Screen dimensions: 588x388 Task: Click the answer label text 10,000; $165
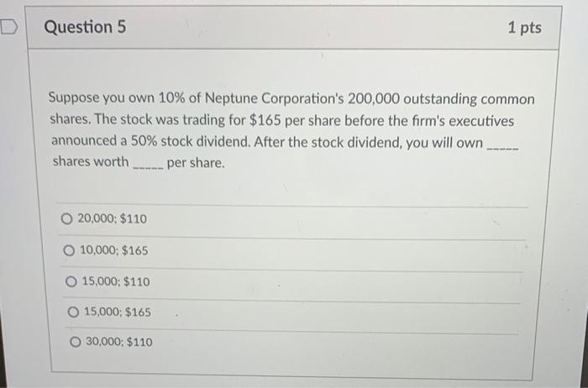[x=114, y=251]
